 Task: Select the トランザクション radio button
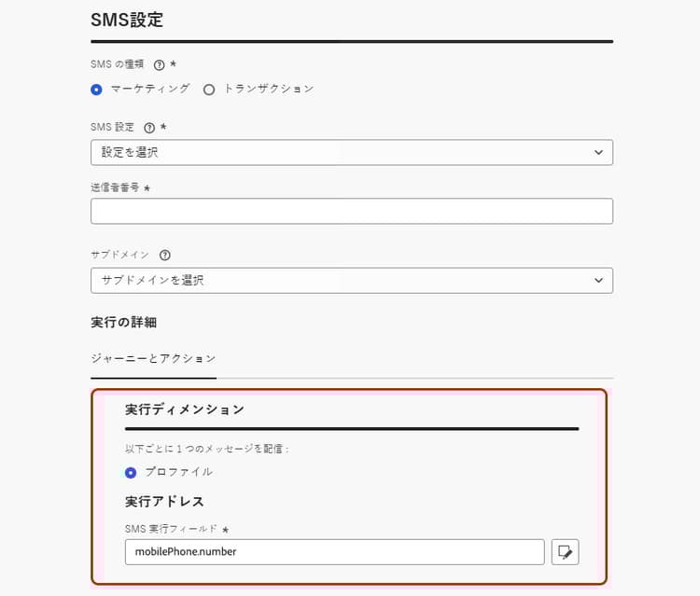(209, 90)
